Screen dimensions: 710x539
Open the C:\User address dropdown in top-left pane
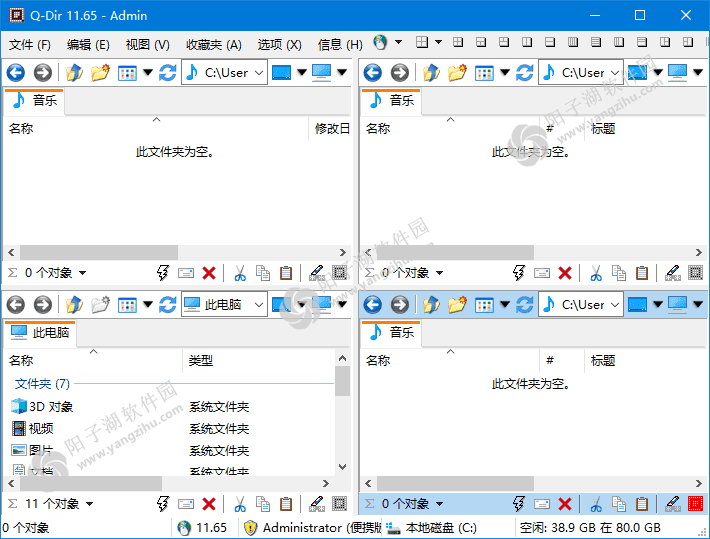pos(259,72)
